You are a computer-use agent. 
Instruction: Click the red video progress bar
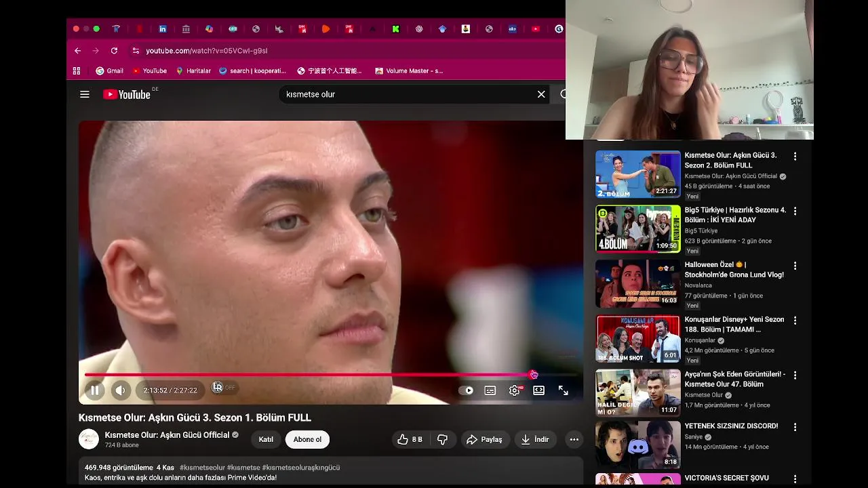(x=309, y=374)
